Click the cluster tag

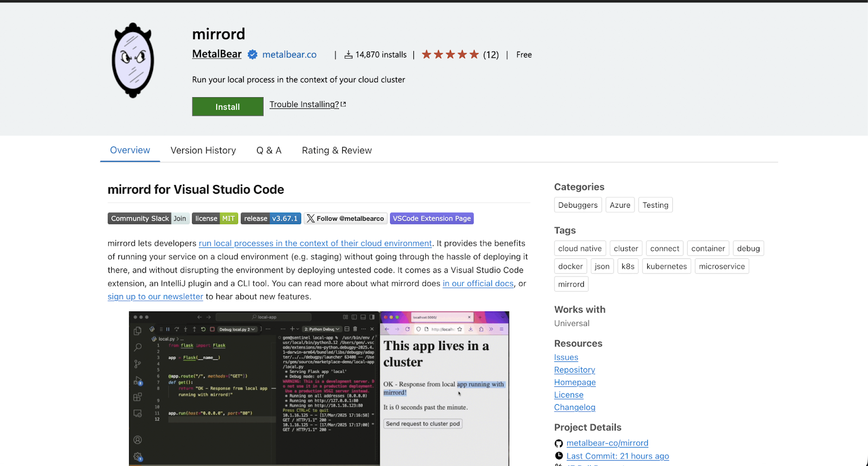[x=626, y=248]
